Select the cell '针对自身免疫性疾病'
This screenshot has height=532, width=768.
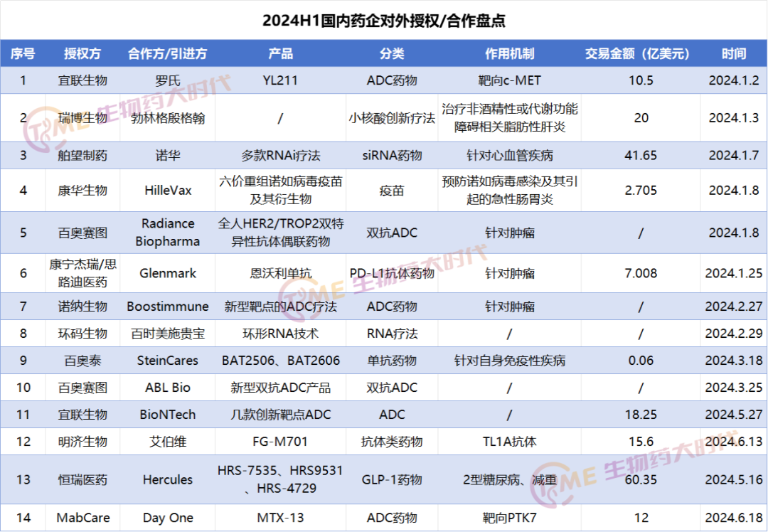pos(509,361)
